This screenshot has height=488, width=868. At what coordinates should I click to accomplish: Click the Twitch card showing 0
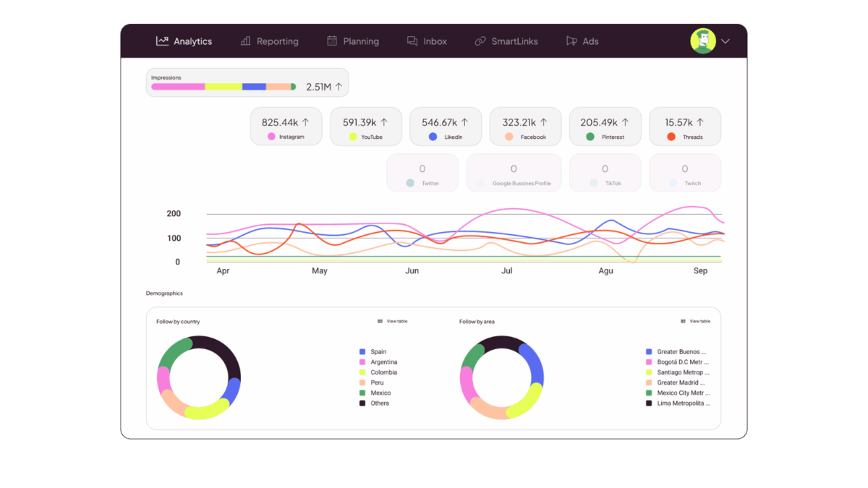[685, 173]
